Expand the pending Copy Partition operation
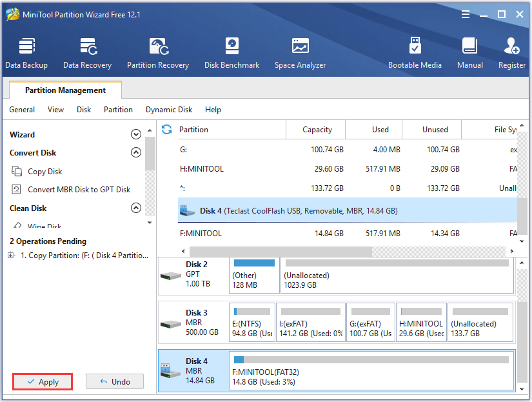 coord(11,255)
